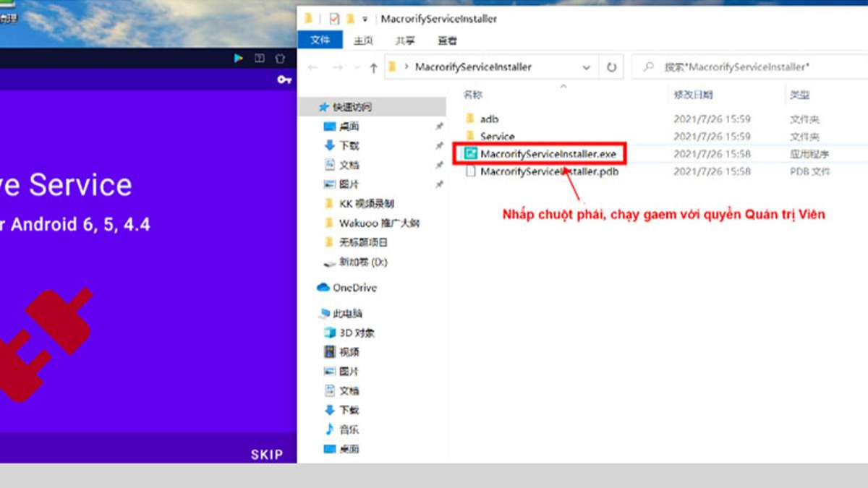The width and height of the screenshot is (868, 488).
Task: Open the 文件 menu in File Explorer
Action: click(x=320, y=41)
